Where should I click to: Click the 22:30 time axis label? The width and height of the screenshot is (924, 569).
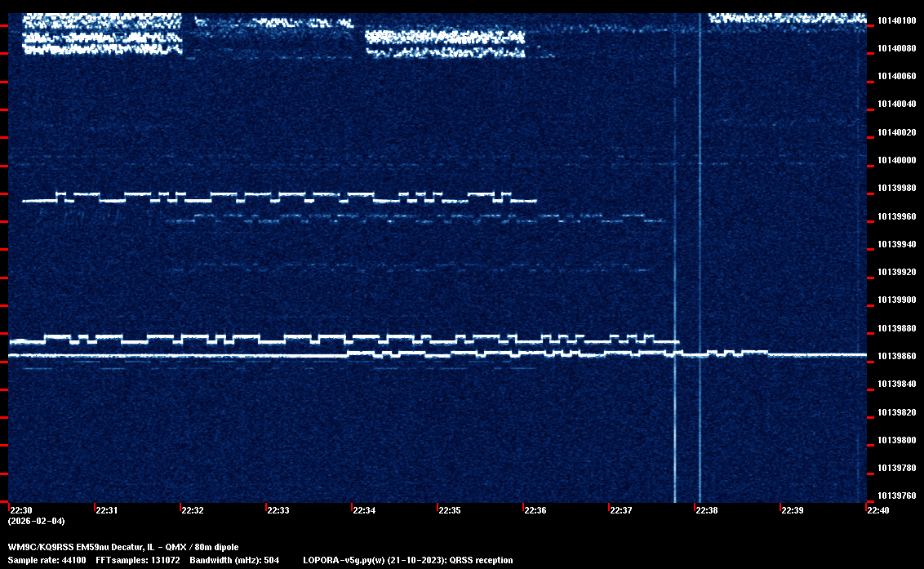pyautogui.click(x=20, y=511)
